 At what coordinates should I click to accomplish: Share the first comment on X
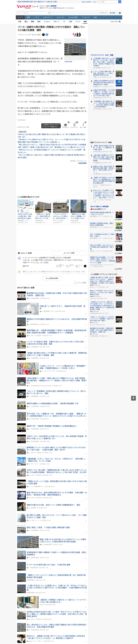click(x=85, y=266)
